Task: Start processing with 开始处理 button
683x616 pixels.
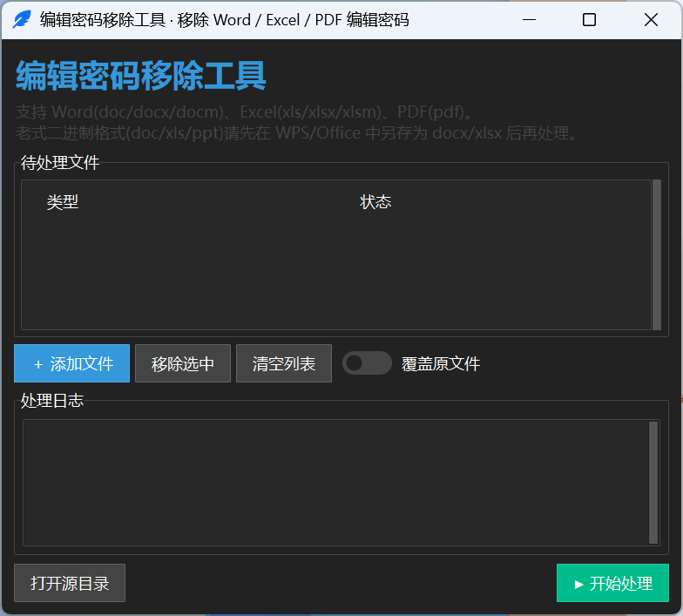Action: [612, 583]
